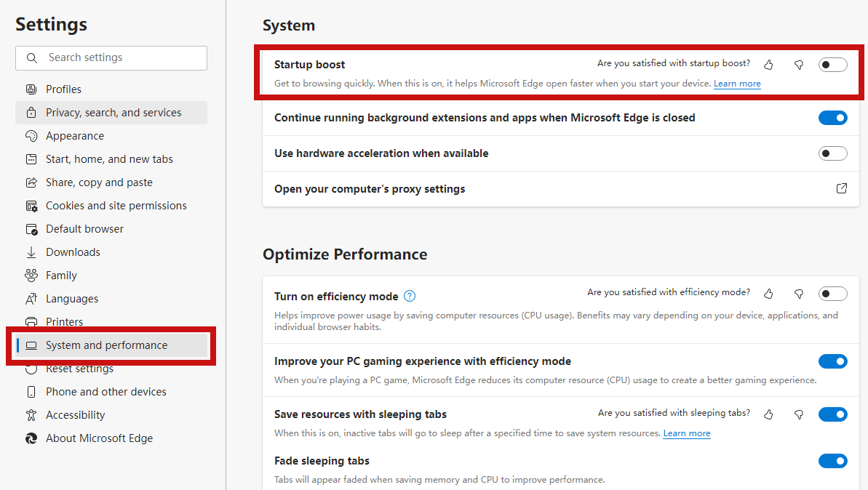This screenshot has width=868, height=490.
Task: Open About Microsoft Edge
Action: (111, 438)
